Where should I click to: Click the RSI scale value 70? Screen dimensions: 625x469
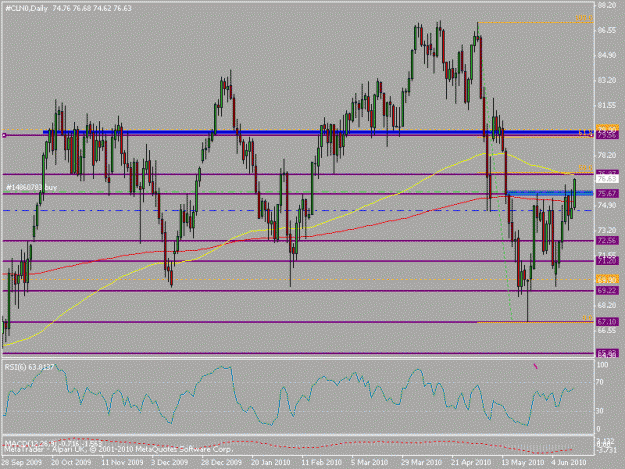pyautogui.click(x=600, y=382)
